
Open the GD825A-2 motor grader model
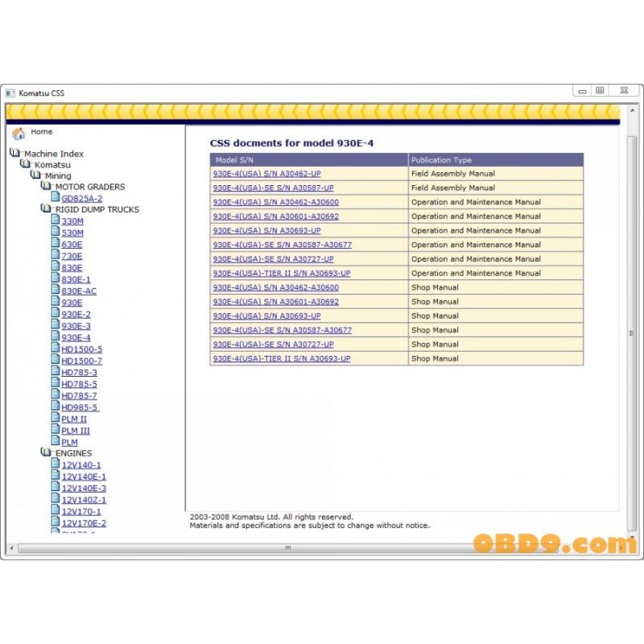[82, 198]
